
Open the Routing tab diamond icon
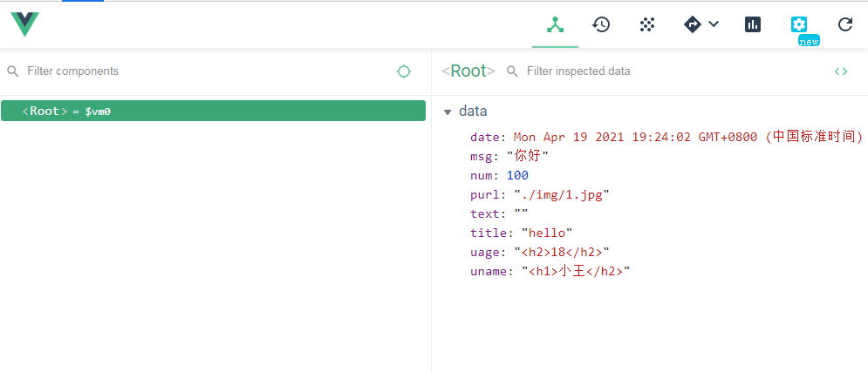coord(693,24)
